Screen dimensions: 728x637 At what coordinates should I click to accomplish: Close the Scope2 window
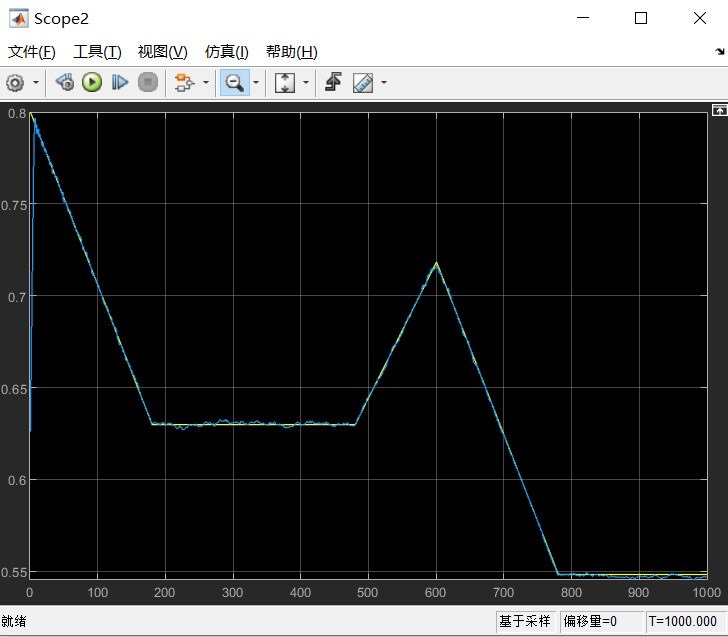tap(700, 18)
